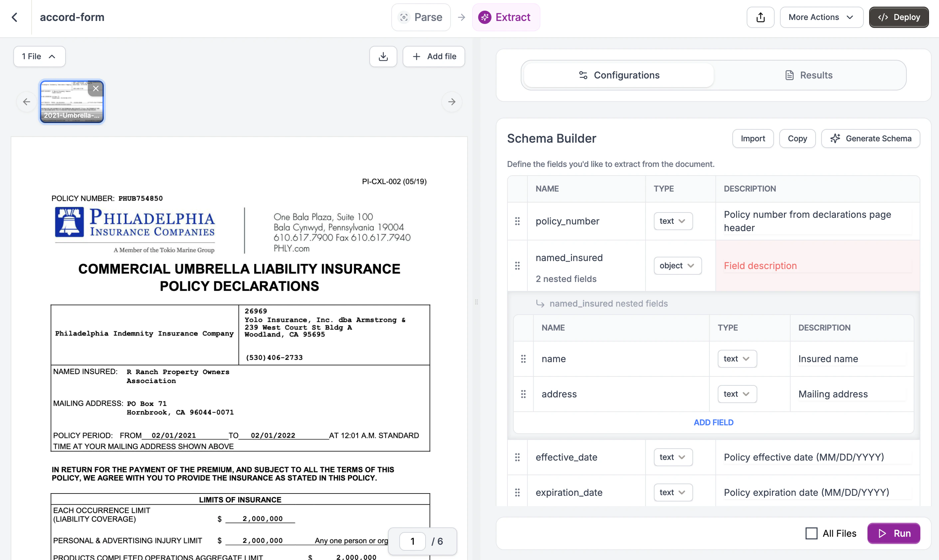939x560 pixels.
Task: Click the share/export icon button
Action: (760, 17)
